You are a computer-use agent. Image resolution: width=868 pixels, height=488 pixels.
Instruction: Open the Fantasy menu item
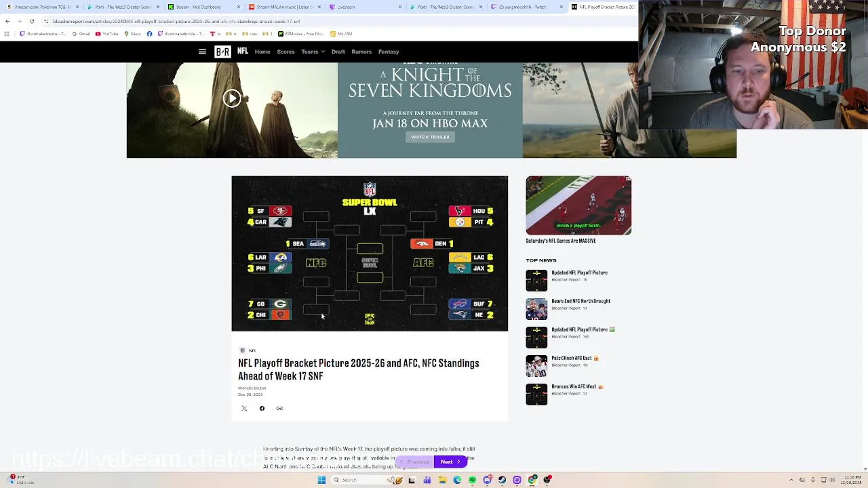pyautogui.click(x=389, y=52)
